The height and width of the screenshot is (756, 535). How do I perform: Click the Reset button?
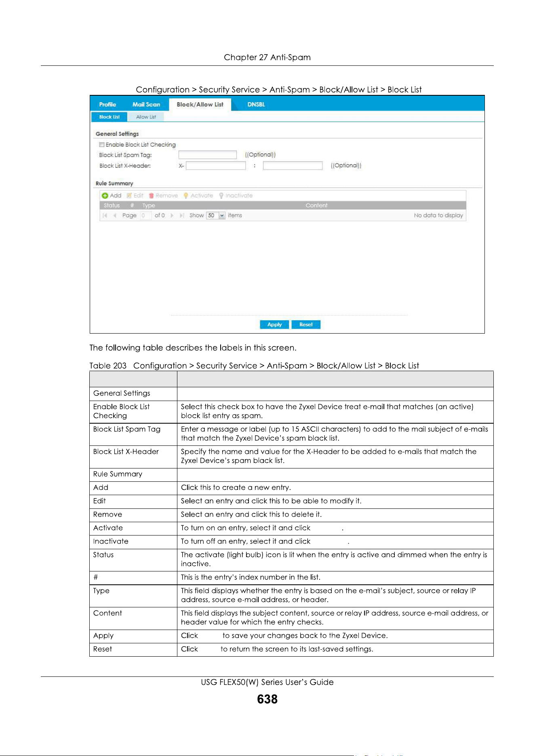pos(306,325)
